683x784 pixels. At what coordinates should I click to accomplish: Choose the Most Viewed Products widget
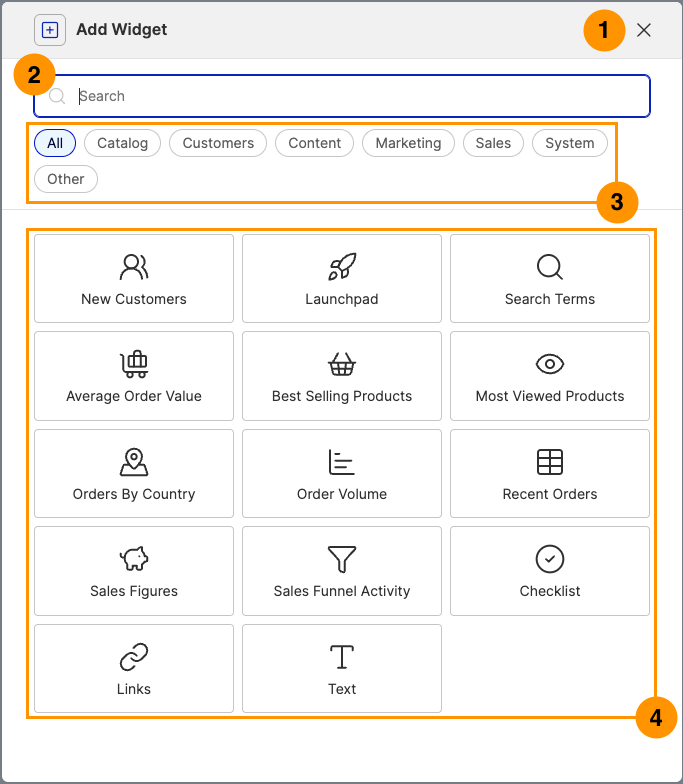(550, 376)
